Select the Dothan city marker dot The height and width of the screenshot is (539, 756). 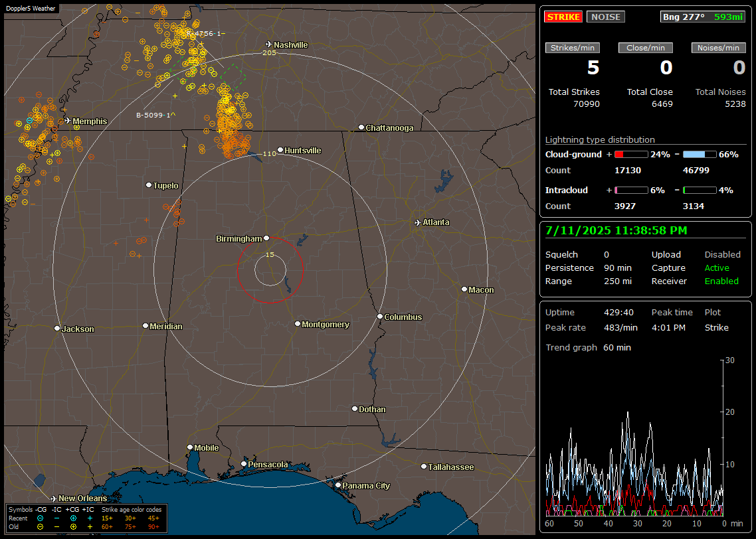(x=355, y=408)
